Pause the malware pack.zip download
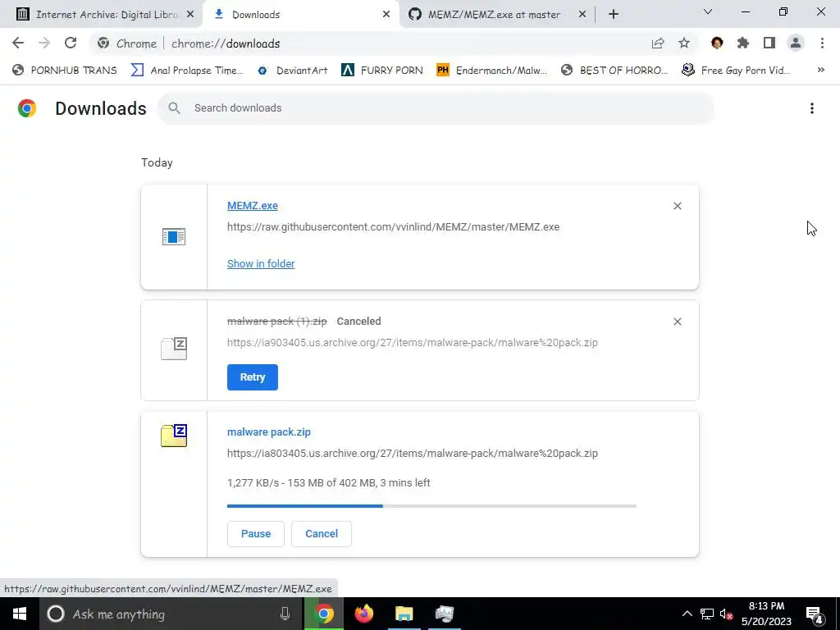The height and width of the screenshot is (630, 840). (x=256, y=533)
